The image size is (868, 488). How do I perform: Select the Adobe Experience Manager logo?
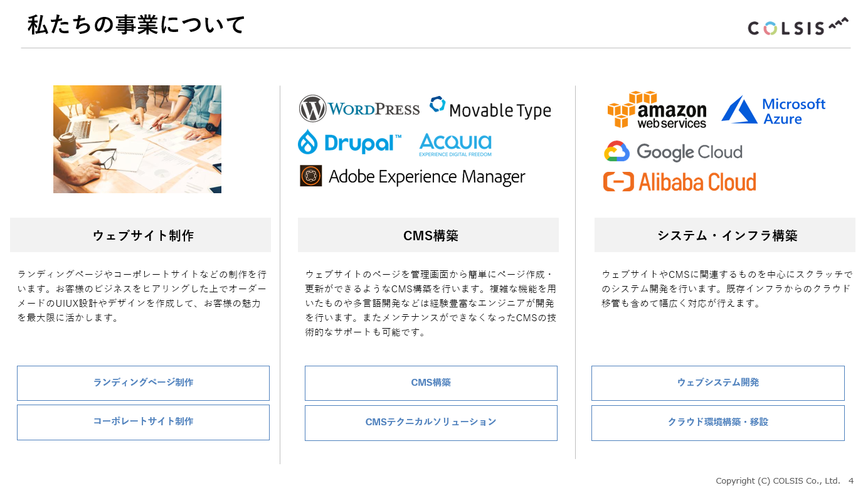(412, 176)
